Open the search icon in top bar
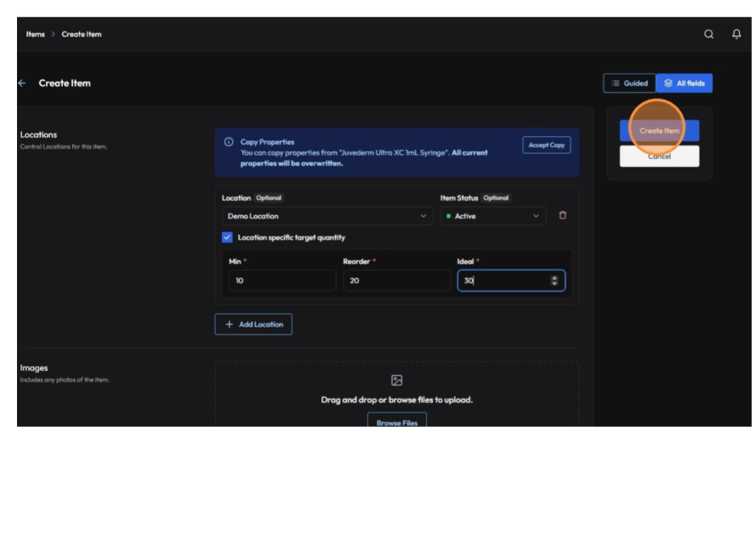This screenshot has height=557, width=756. pyautogui.click(x=708, y=34)
